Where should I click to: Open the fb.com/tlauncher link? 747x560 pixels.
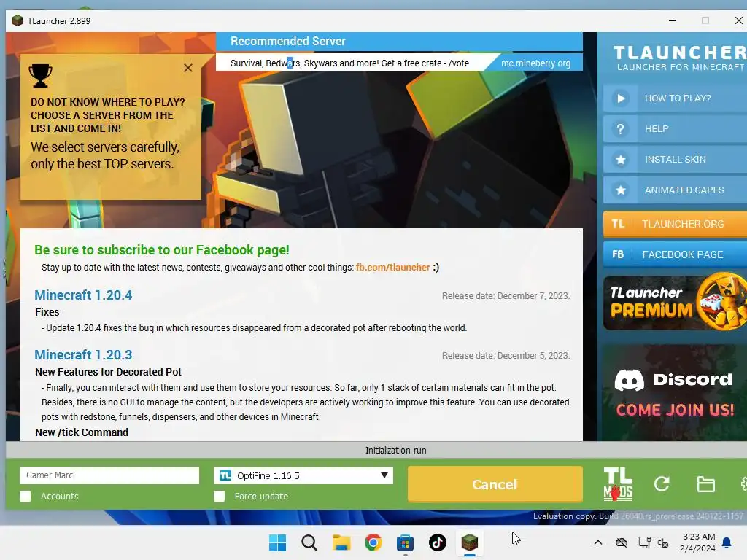392,268
